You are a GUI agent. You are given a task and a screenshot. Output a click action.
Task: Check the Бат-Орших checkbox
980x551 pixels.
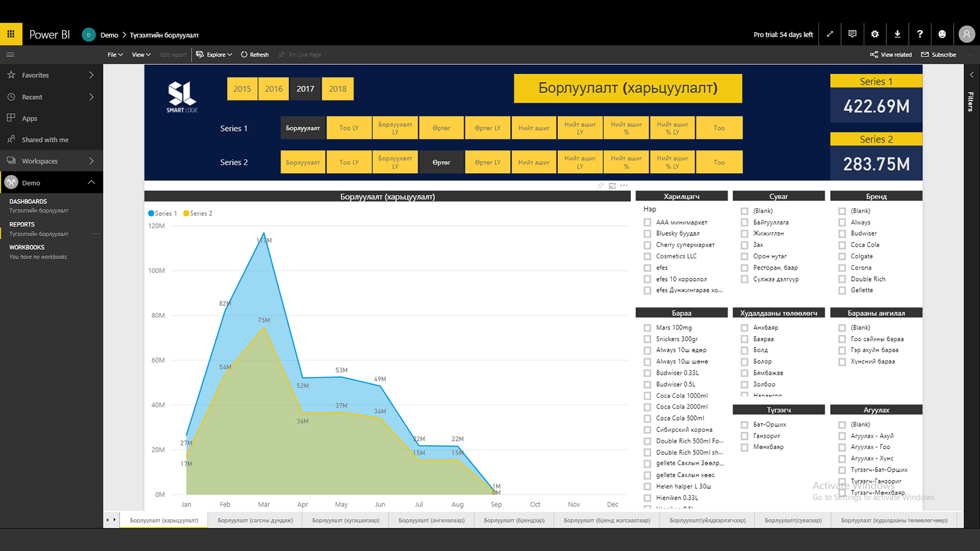744,424
